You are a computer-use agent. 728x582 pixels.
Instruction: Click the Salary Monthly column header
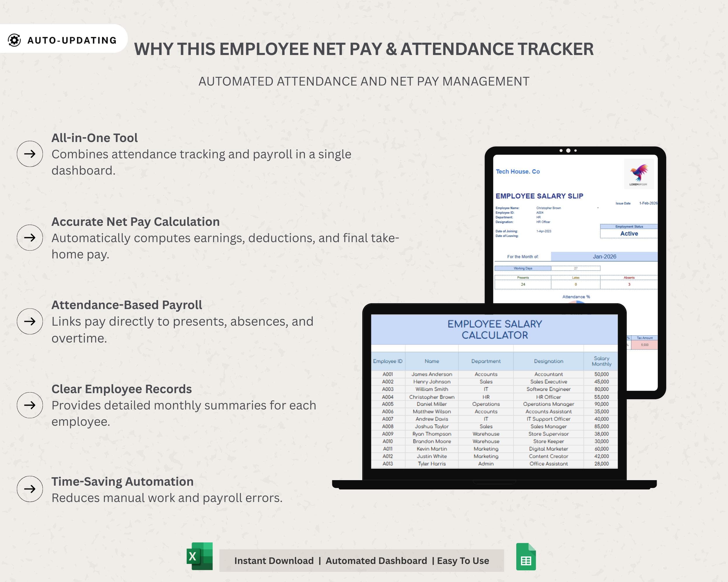click(x=601, y=361)
